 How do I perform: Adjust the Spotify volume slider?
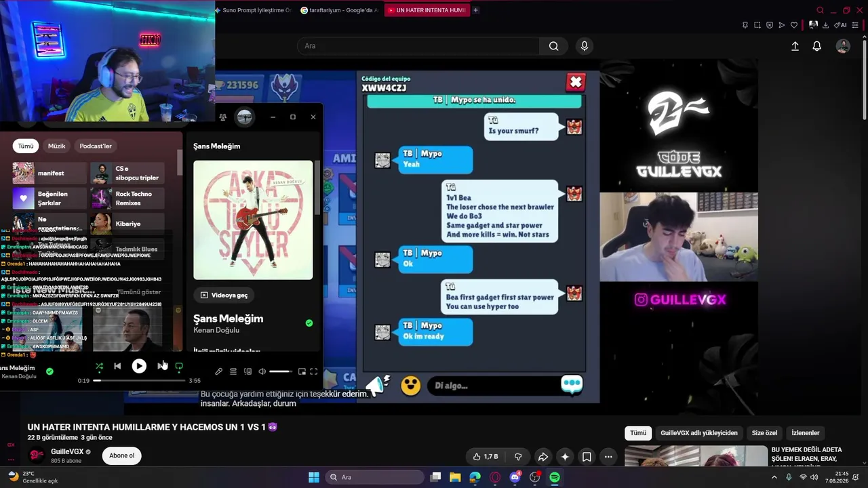(281, 371)
